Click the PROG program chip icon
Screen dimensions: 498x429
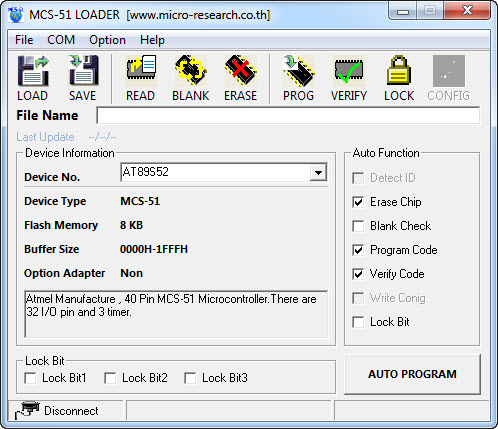298,71
